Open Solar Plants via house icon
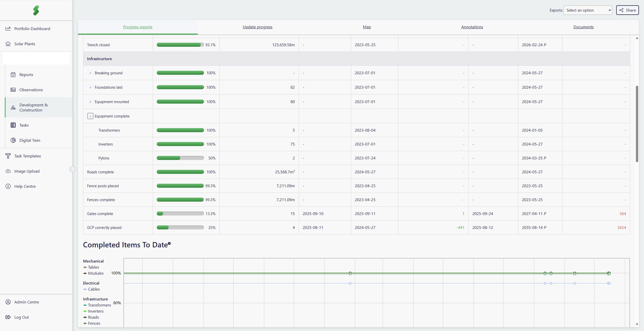The width and height of the screenshot is (644, 331). (x=8, y=44)
